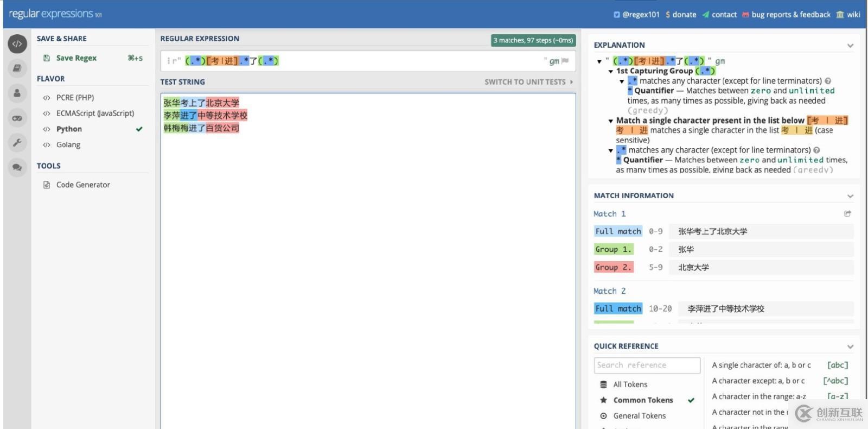Click the Code Generator file icon
868x429 pixels.
[47, 185]
